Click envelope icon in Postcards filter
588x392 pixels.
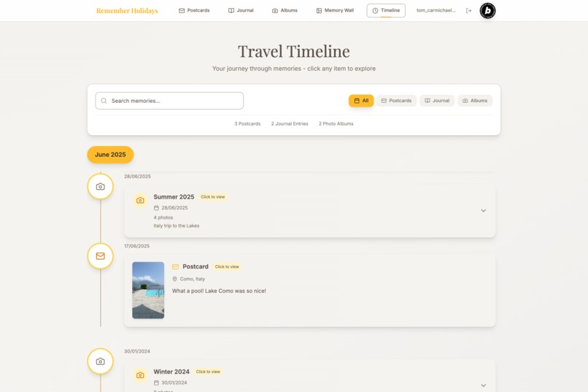(384, 101)
